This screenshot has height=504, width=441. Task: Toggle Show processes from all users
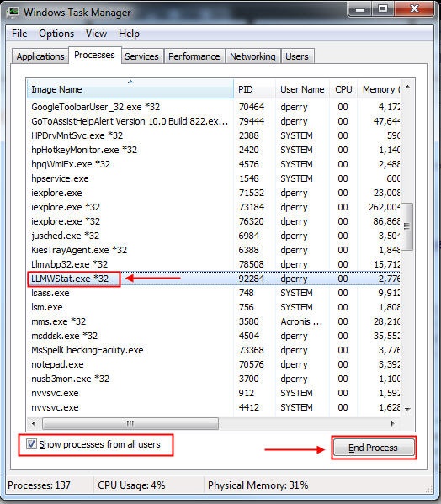31,444
